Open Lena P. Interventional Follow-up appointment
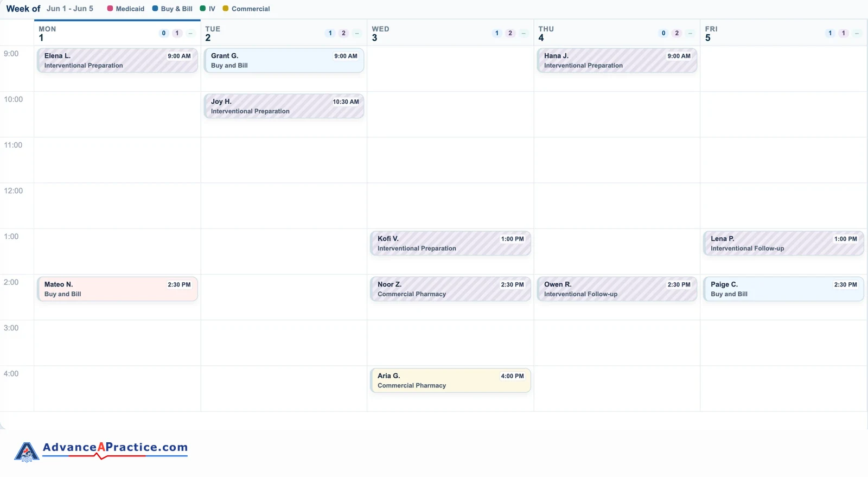The image size is (868, 477). point(783,243)
